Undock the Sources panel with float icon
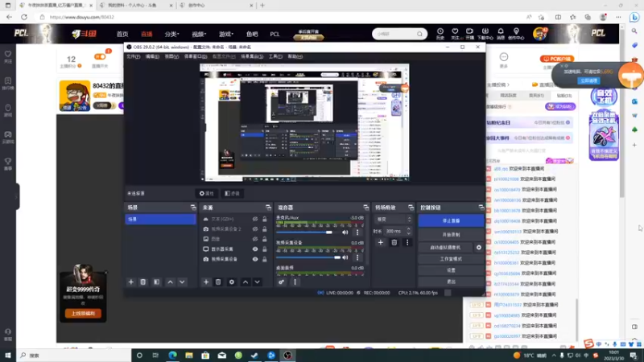644x362 pixels. click(x=268, y=208)
